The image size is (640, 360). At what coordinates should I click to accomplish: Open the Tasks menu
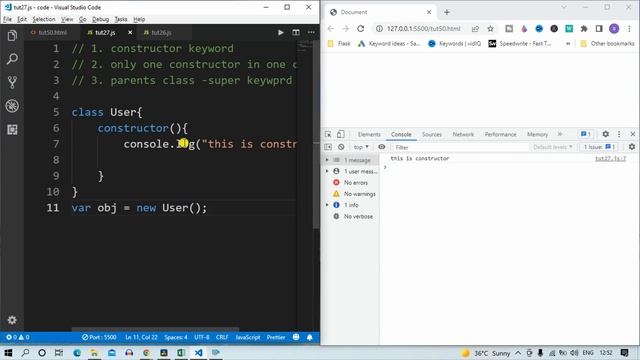pos(121,19)
